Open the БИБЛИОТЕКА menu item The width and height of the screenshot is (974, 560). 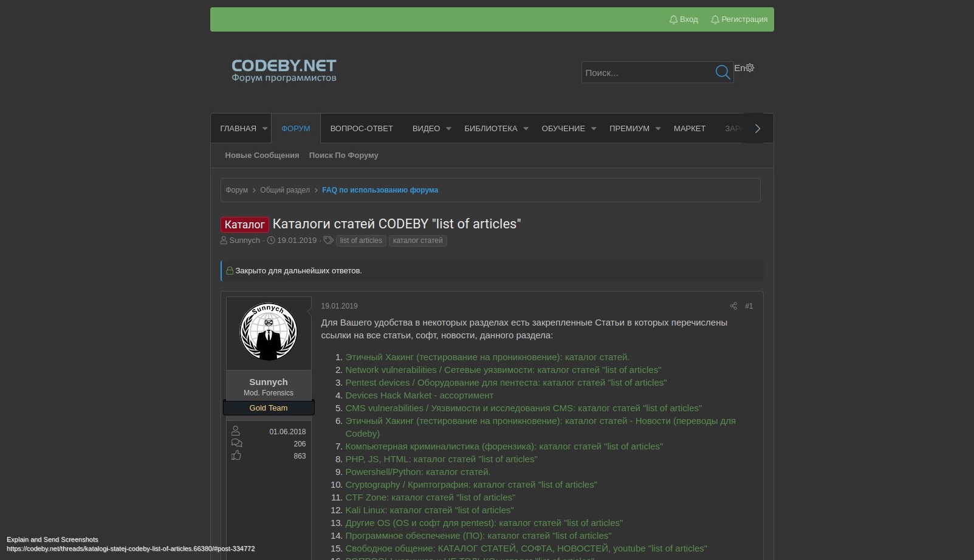491,129
